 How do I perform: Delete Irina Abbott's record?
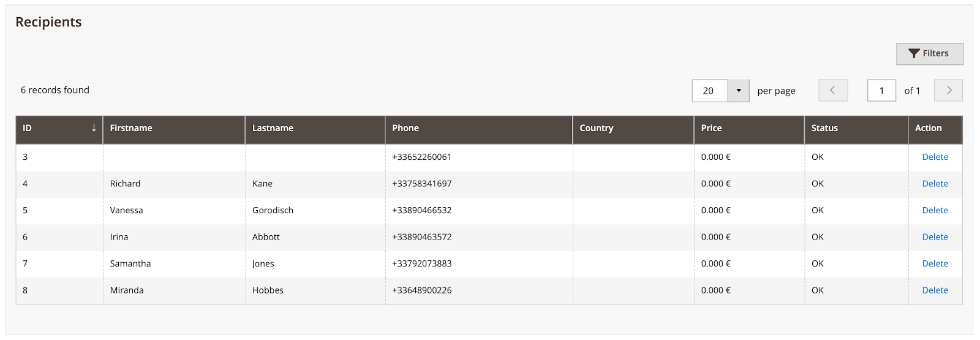coord(935,237)
